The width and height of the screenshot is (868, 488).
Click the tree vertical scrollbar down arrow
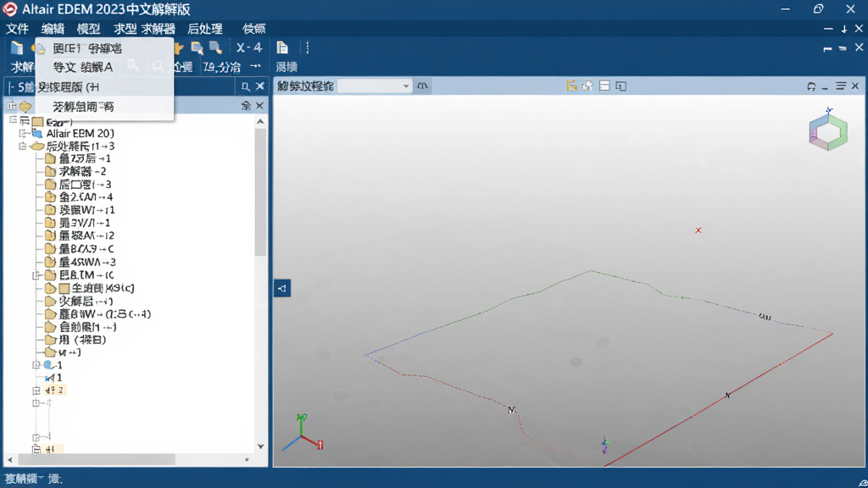point(261,446)
